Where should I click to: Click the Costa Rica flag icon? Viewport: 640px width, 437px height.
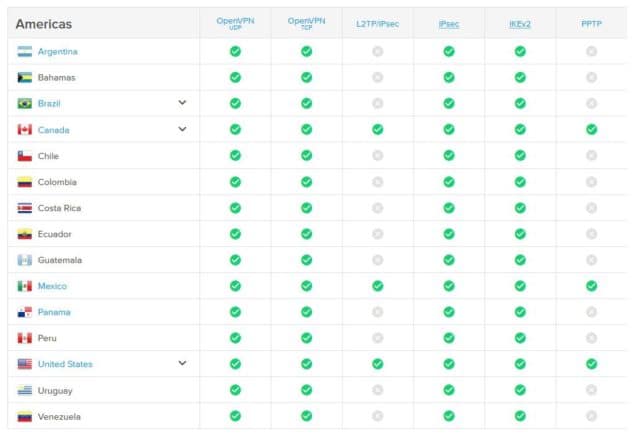point(24,208)
